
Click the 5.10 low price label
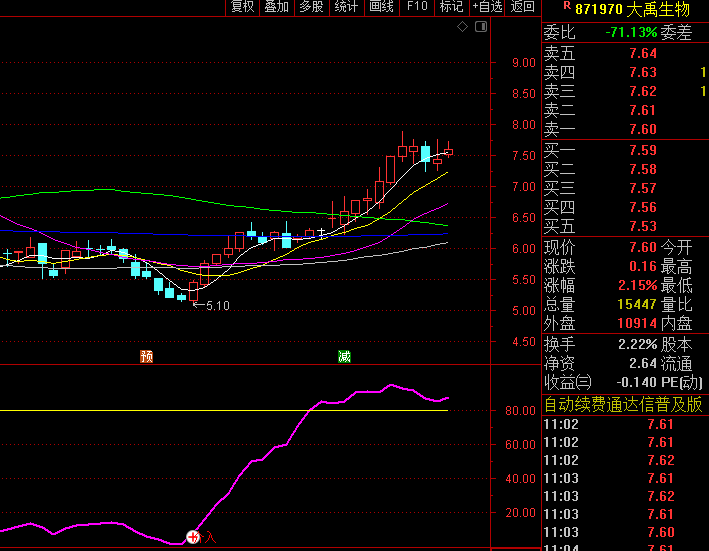coord(217,306)
